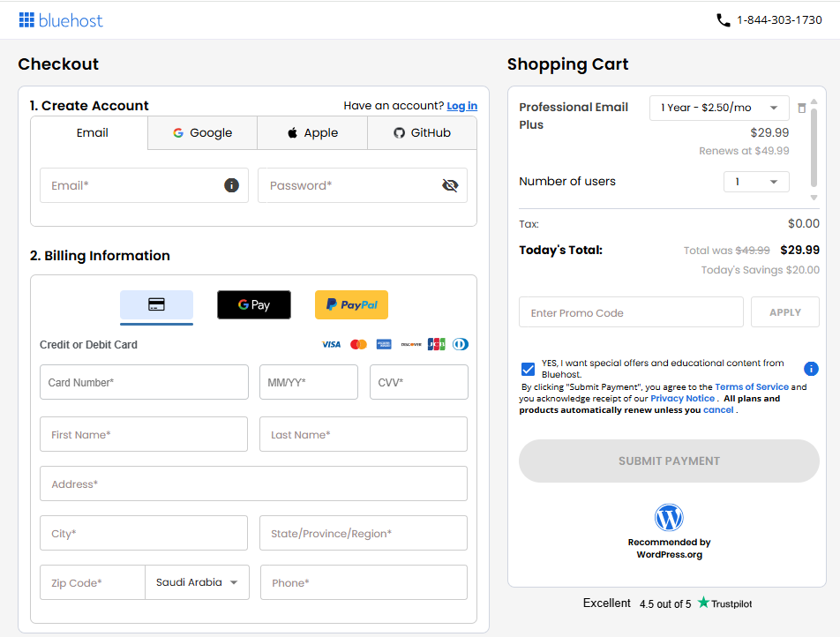The height and width of the screenshot is (637, 840).
Task: Click the Diners Club logo
Action: click(461, 344)
